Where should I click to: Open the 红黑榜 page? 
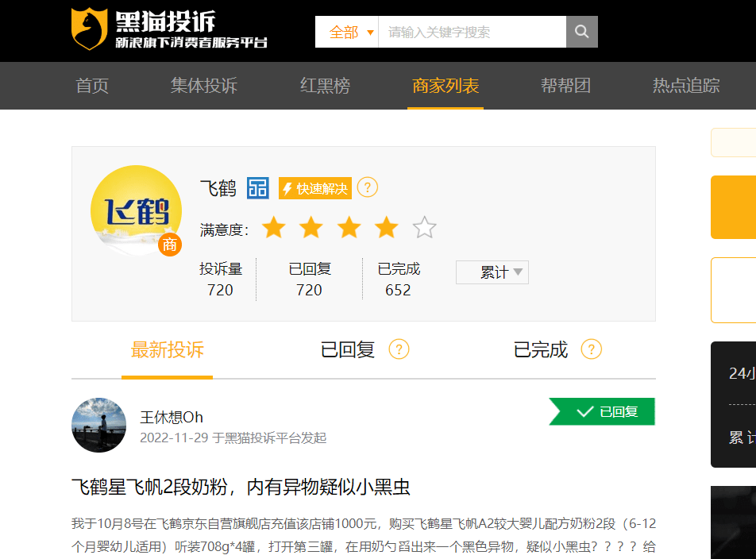click(325, 86)
